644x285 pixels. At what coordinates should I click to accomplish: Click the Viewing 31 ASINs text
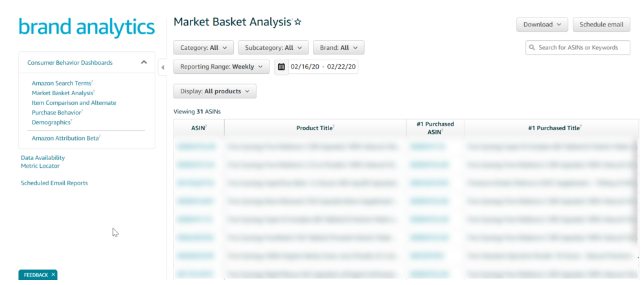[197, 111]
